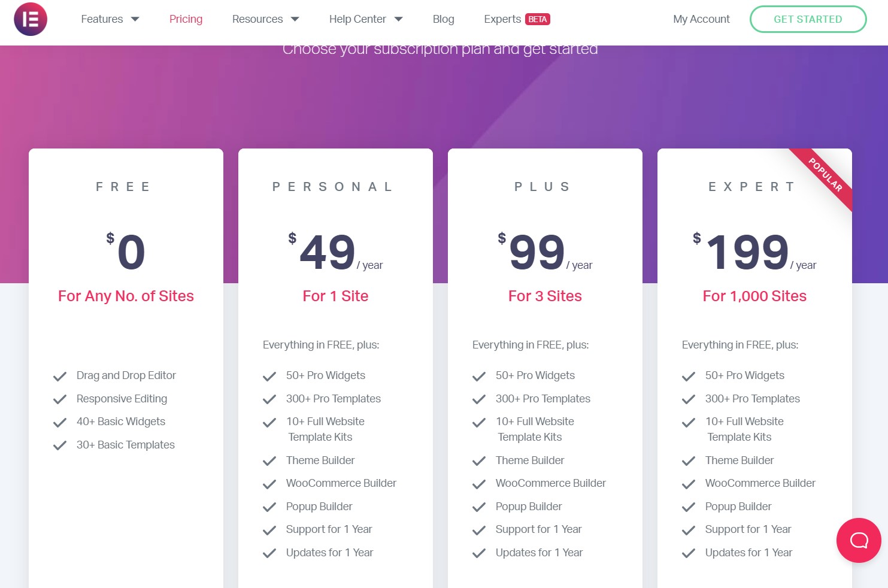Open the My Account link

pyautogui.click(x=701, y=19)
